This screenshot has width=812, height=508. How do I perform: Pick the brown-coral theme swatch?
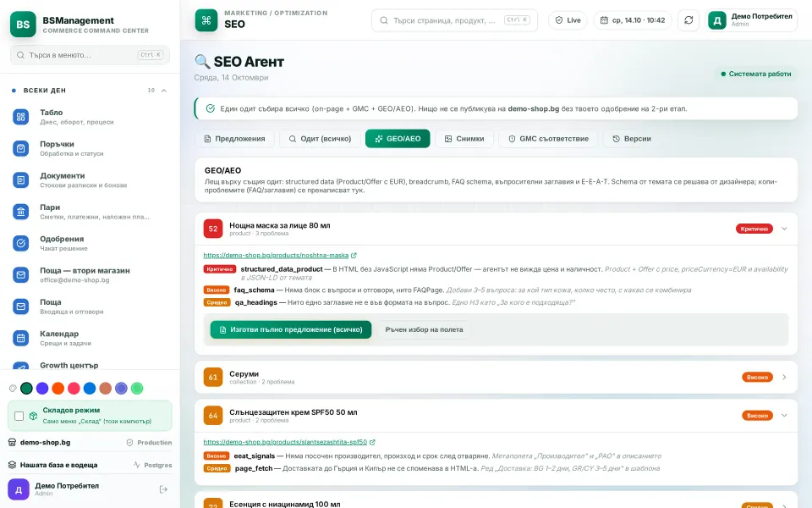105,389
